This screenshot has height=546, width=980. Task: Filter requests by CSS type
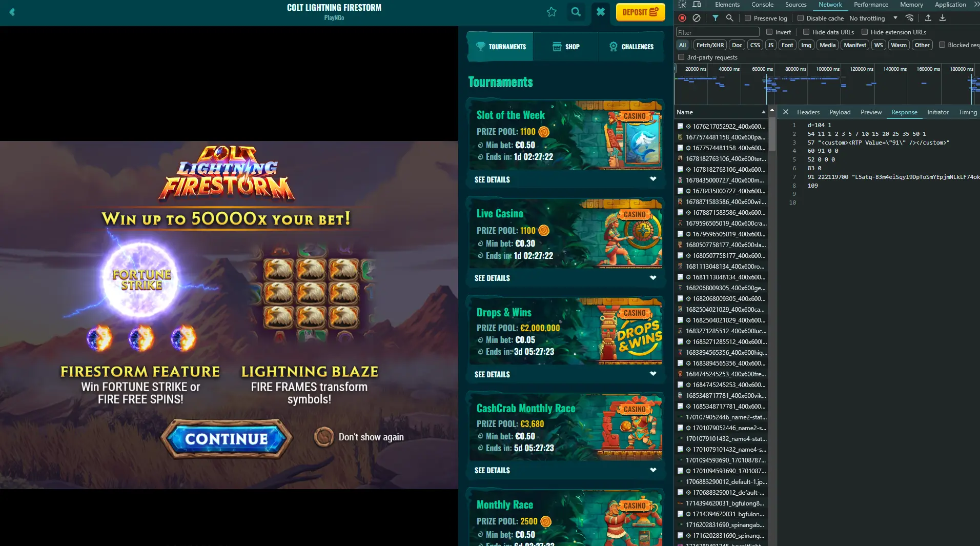[755, 45]
